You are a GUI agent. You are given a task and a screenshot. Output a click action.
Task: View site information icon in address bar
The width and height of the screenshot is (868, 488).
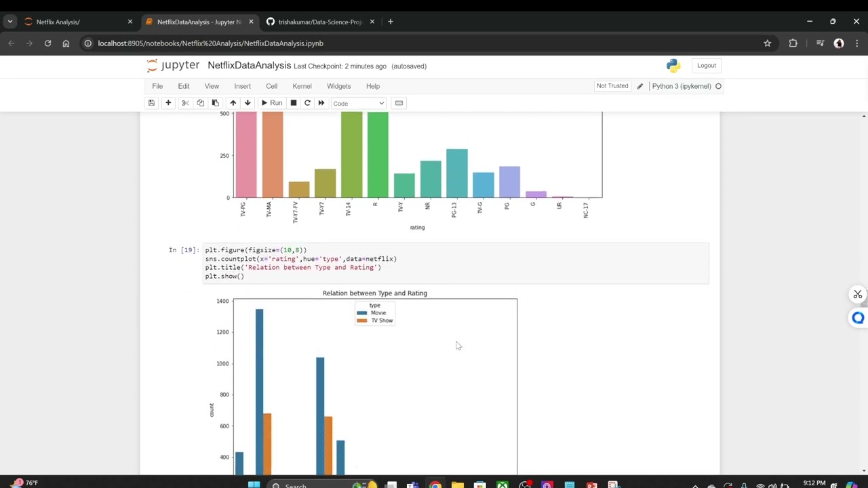[87, 43]
